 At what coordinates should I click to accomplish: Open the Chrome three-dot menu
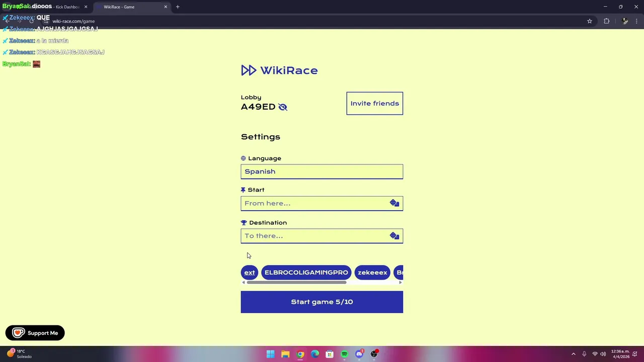(636, 21)
